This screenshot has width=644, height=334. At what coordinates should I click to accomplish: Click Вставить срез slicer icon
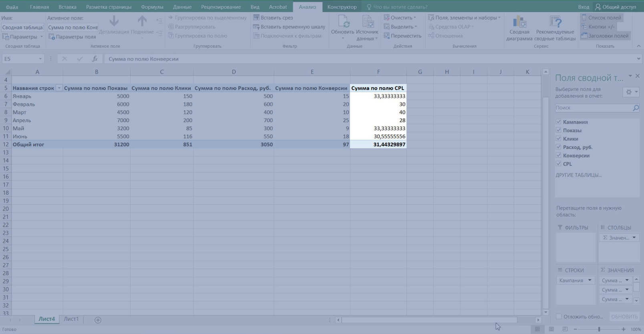click(x=256, y=18)
